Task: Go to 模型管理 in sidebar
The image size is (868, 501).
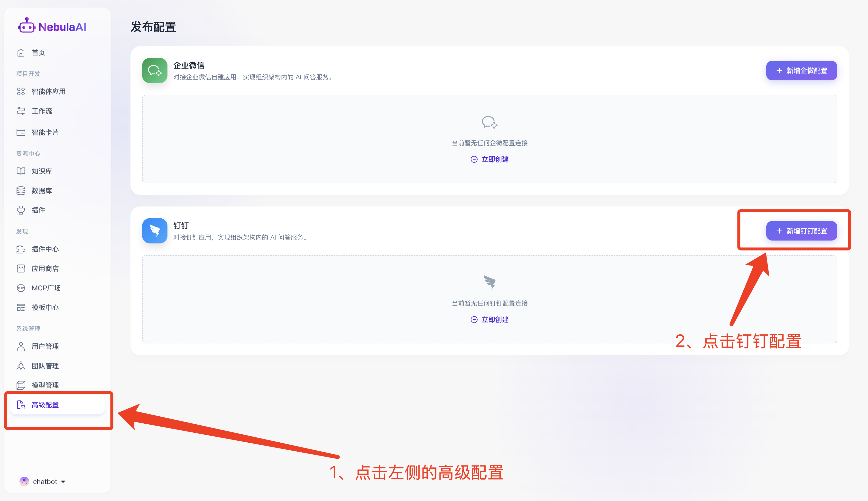Action: [x=45, y=385]
